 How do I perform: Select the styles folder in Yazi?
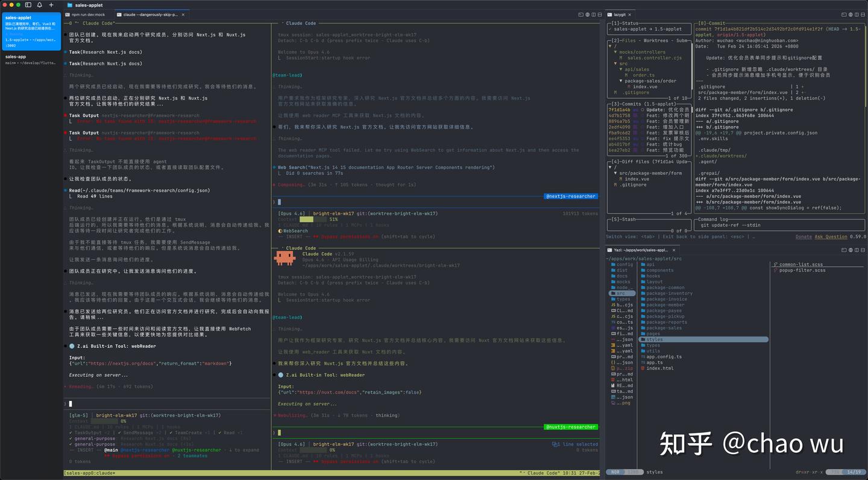click(x=703, y=339)
